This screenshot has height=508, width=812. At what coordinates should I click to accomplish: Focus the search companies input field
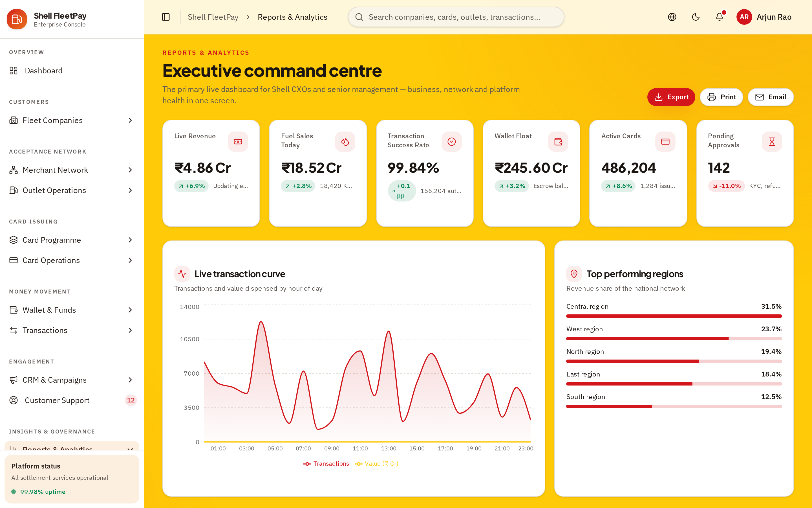(x=456, y=17)
